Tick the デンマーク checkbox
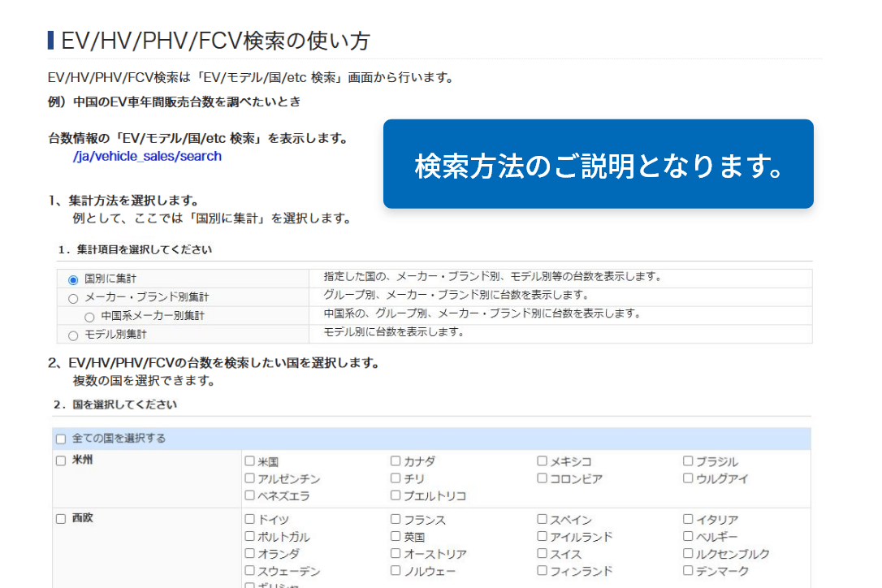The width and height of the screenshot is (882, 588). 688,571
